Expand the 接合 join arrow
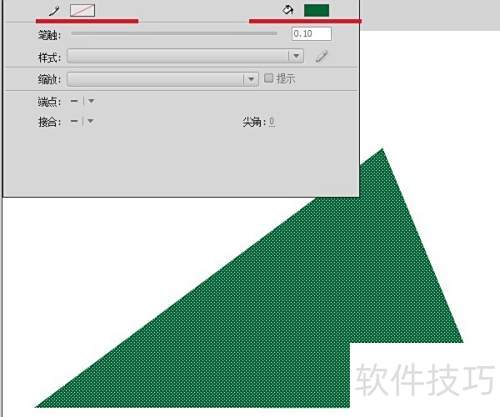 click(91, 121)
